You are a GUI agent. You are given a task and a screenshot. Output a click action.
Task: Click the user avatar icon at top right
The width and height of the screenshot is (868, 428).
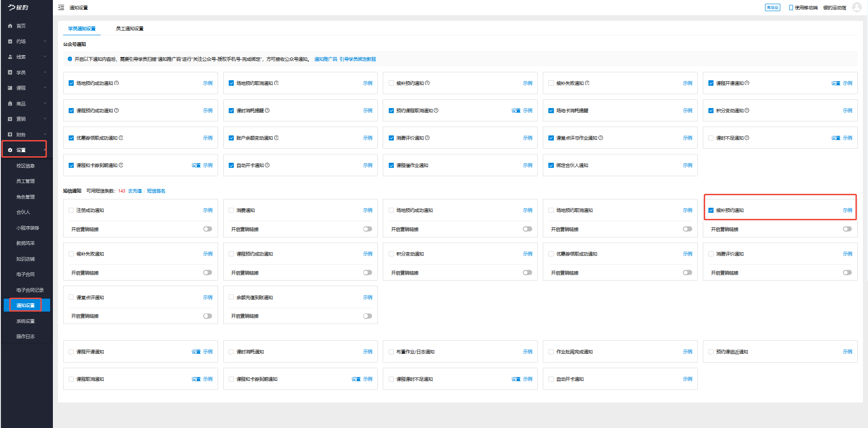856,7
